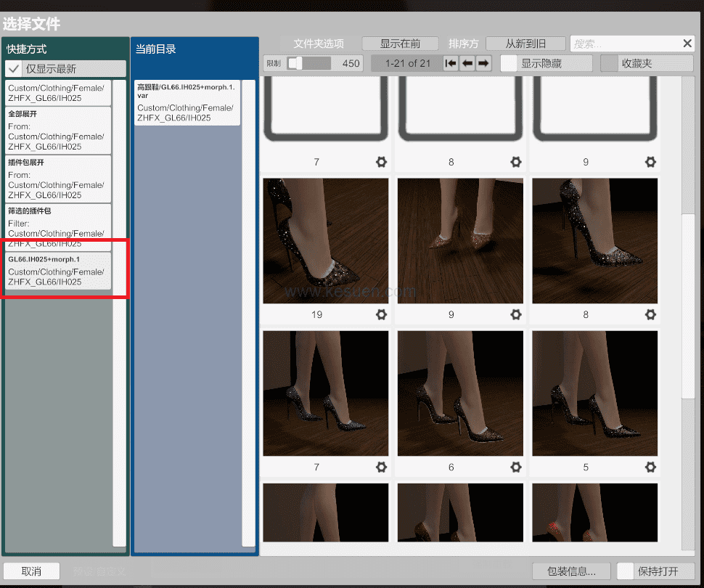Enable the 显示隐藏 checkbox
This screenshot has height=588, width=704.
coord(509,63)
